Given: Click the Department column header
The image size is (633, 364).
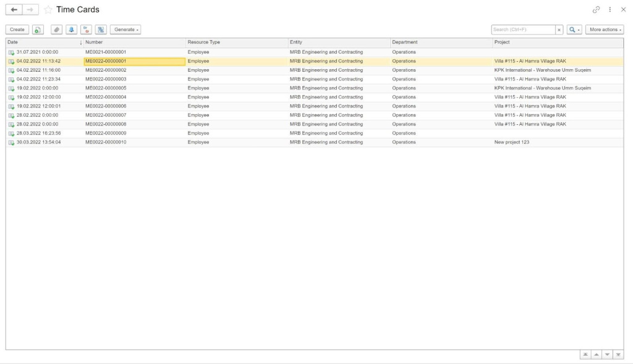Looking at the screenshot, I should (441, 43).
